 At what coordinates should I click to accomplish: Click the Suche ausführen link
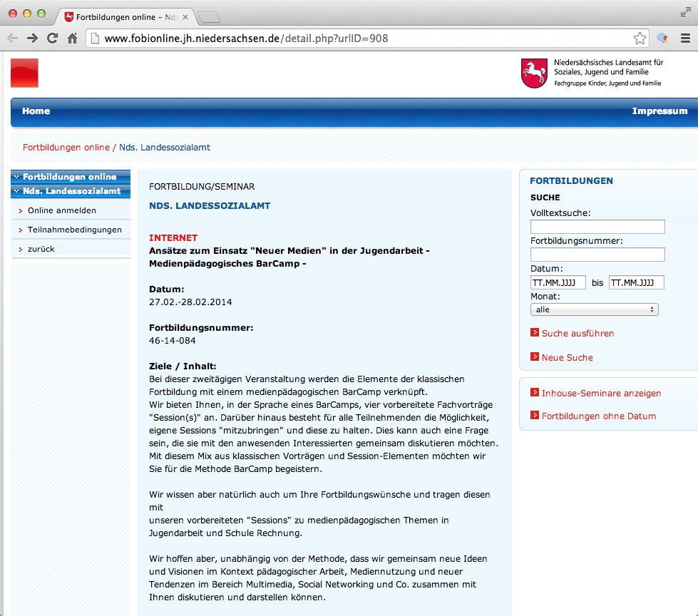tap(577, 334)
